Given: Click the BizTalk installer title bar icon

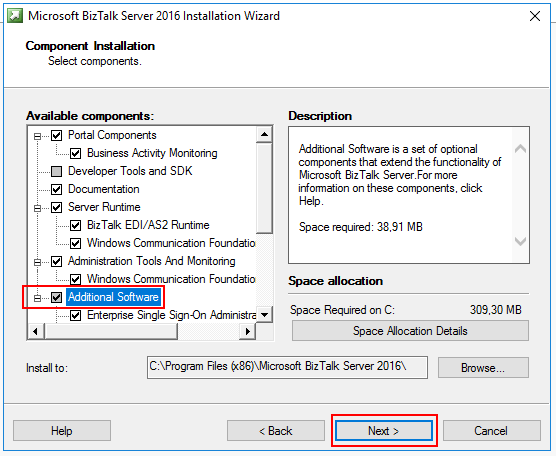Looking at the screenshot, I should pos(15,16).
